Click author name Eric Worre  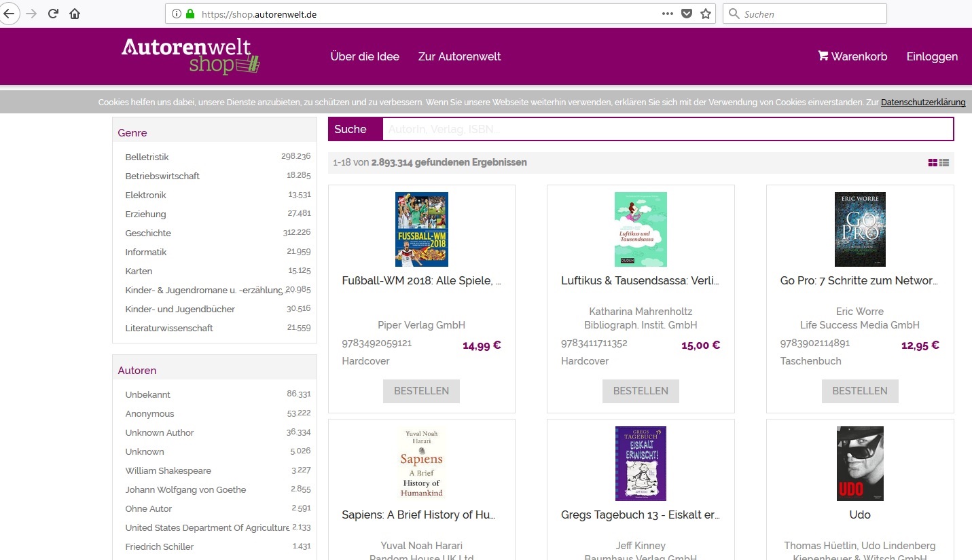tap(860, 312)
